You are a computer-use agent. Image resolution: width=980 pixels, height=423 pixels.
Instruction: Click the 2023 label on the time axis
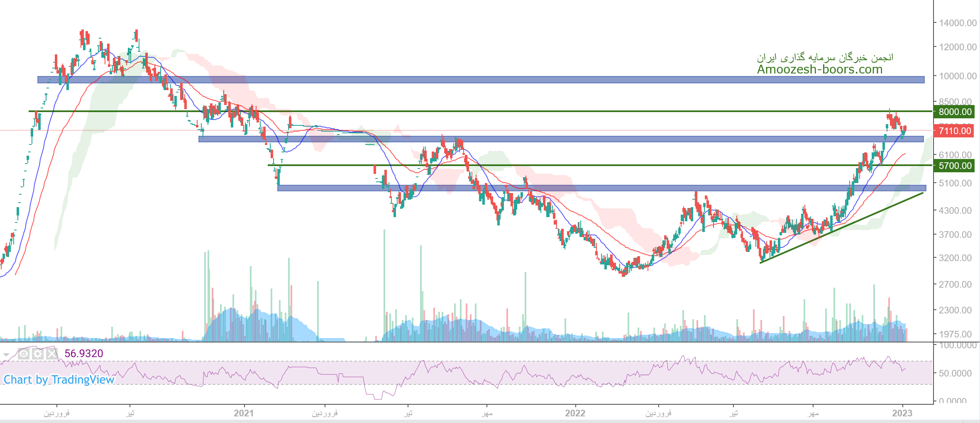click(902, 413)
